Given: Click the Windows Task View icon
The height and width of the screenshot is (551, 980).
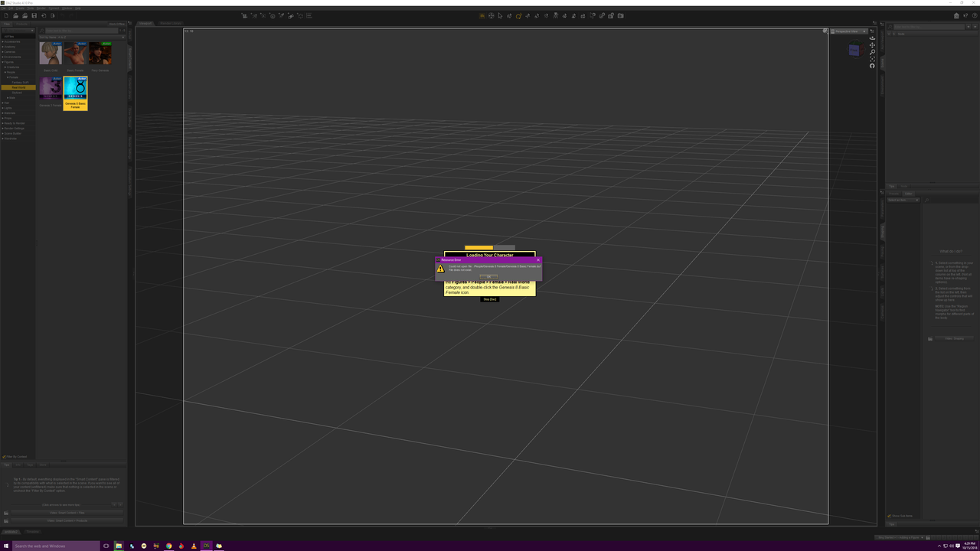Looking at the screenshot, I should (106, 546).
